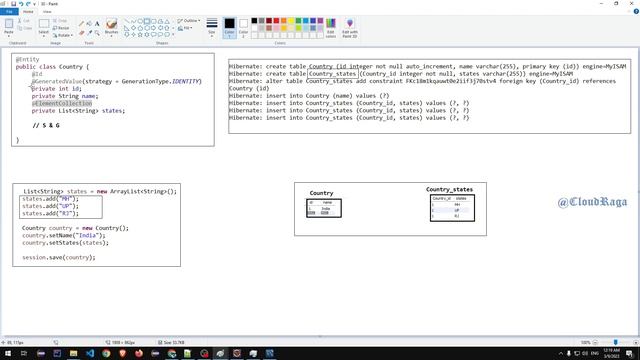Open the Rotate dropdown
Screen dimensions: 640x360
coord(63,35)
